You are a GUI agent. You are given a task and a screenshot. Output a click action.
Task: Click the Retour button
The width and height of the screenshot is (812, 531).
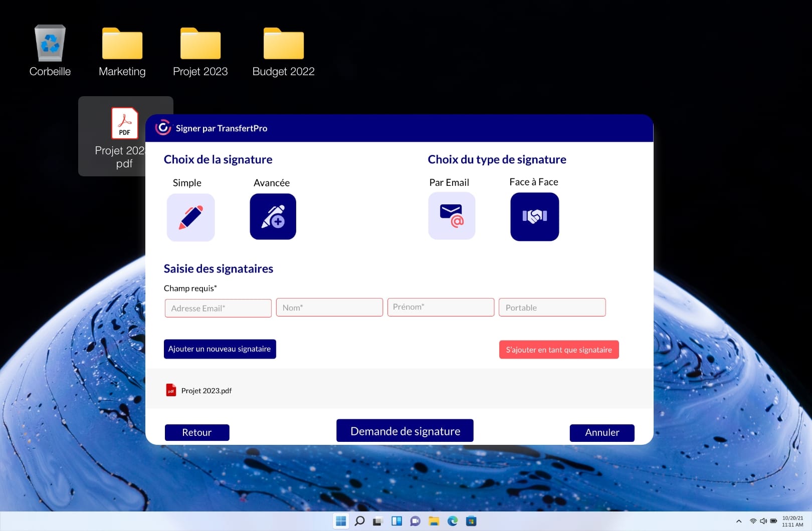coord(197,432)
